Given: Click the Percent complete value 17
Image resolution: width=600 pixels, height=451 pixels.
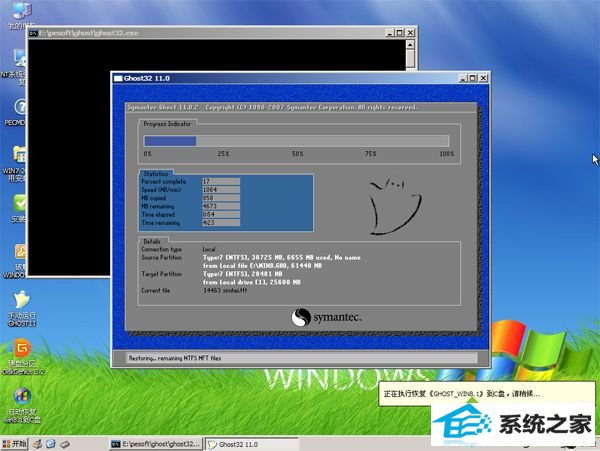Looking at the screenshot, I should [x=221, y=181].
